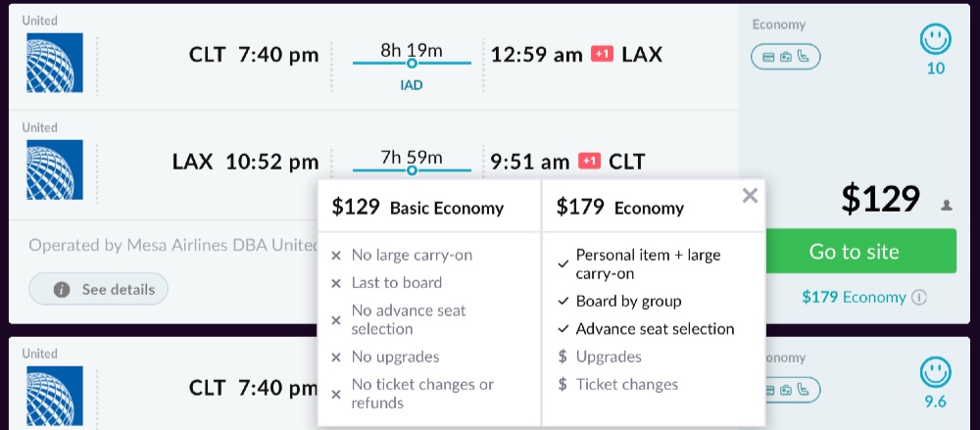
Task: Click the United logo on the LAX to CLT return flight
Action: pos(55,169)
